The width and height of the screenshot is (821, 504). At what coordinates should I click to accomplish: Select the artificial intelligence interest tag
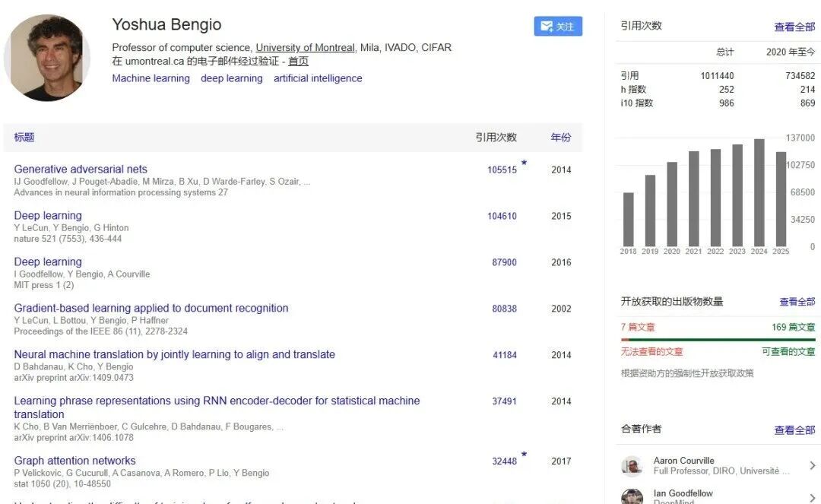click(318, 78)
